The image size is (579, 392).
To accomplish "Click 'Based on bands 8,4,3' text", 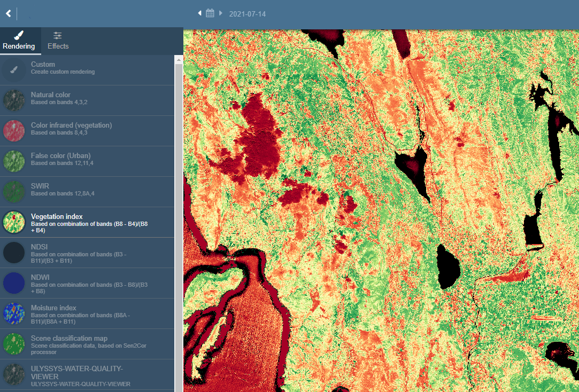I will (x=59, y=132).
